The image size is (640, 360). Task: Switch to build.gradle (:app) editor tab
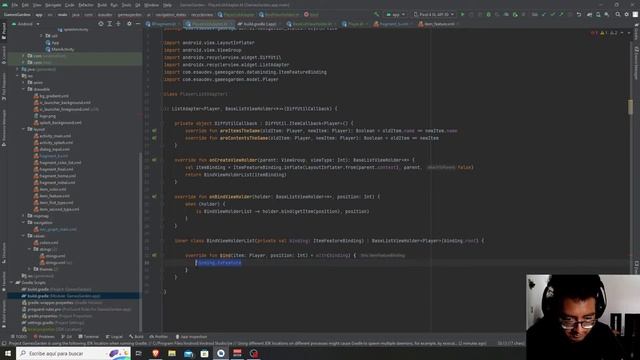[259, 24]
